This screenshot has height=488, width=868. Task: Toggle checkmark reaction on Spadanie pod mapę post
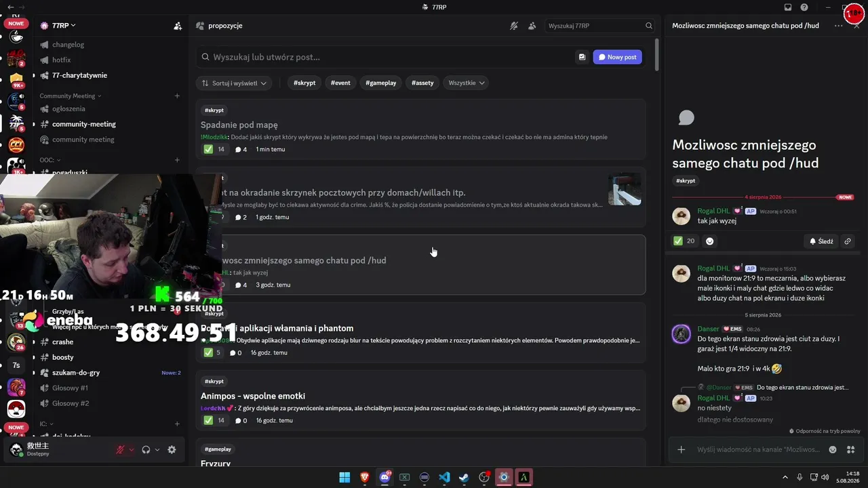click(214, 149)
